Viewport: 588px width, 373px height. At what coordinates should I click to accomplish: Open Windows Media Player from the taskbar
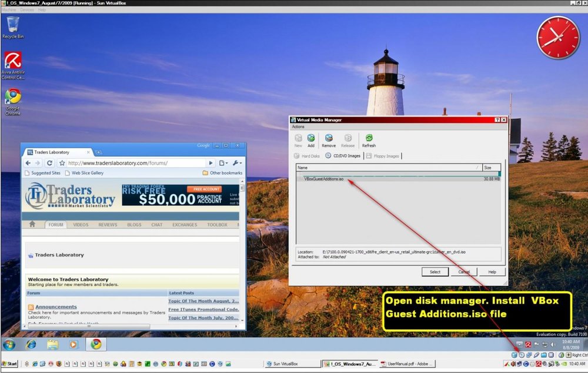click(73, 345)
